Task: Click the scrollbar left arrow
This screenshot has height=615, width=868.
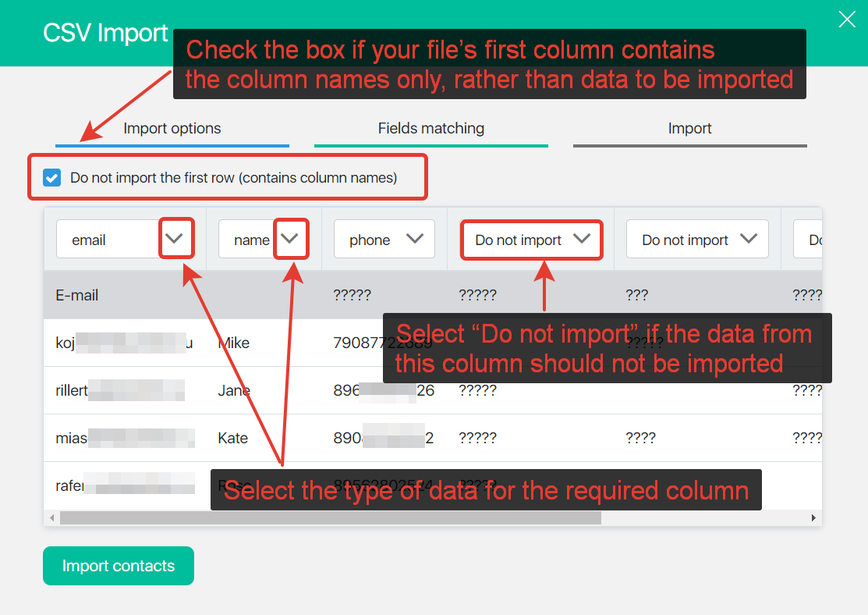Action: click(52, 518)
